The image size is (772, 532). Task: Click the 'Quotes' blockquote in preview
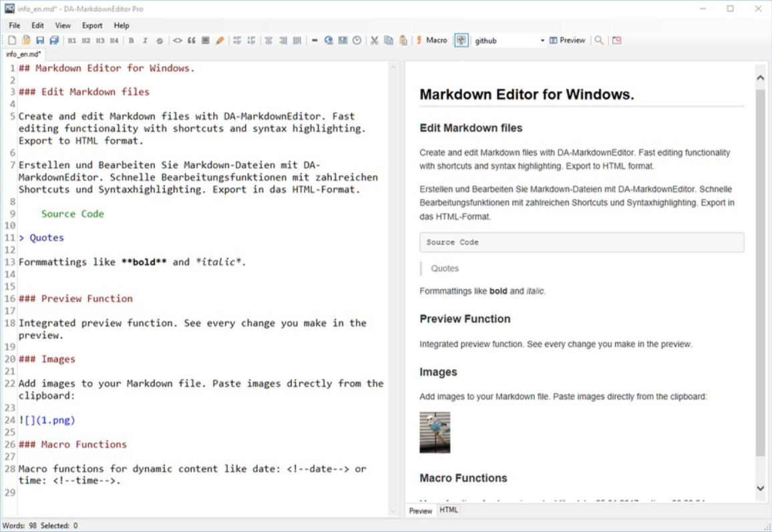(445, 268)
